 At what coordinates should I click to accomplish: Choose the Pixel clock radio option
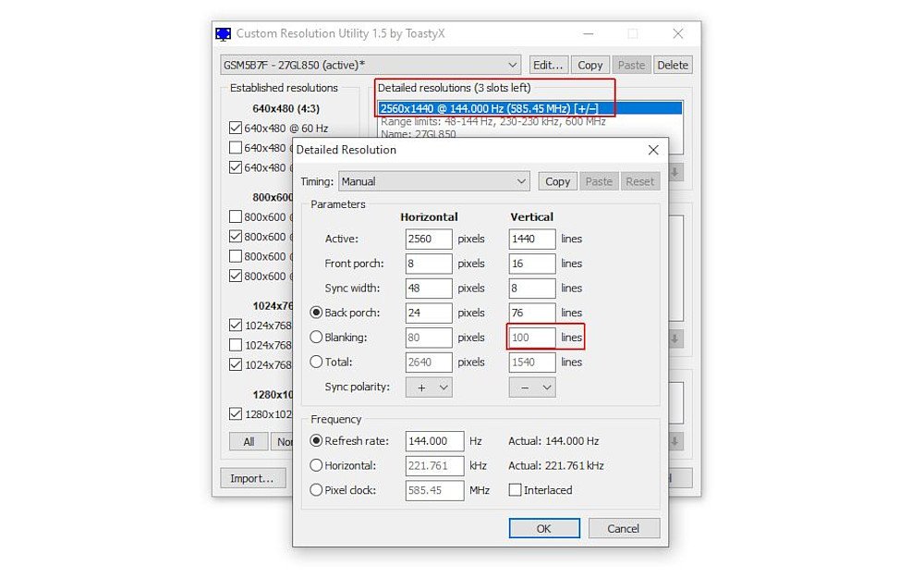(317, 490)
